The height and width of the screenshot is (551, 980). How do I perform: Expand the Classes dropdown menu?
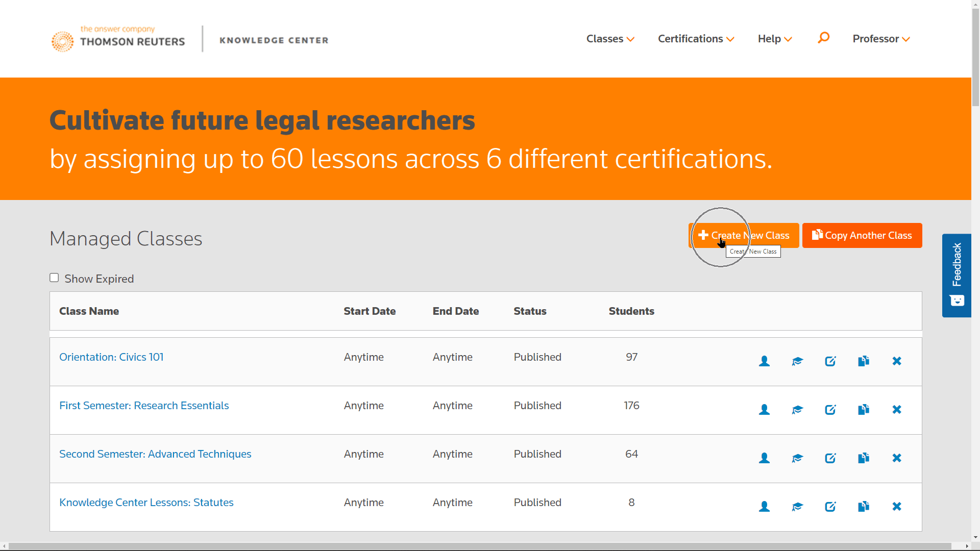[610, 39]
